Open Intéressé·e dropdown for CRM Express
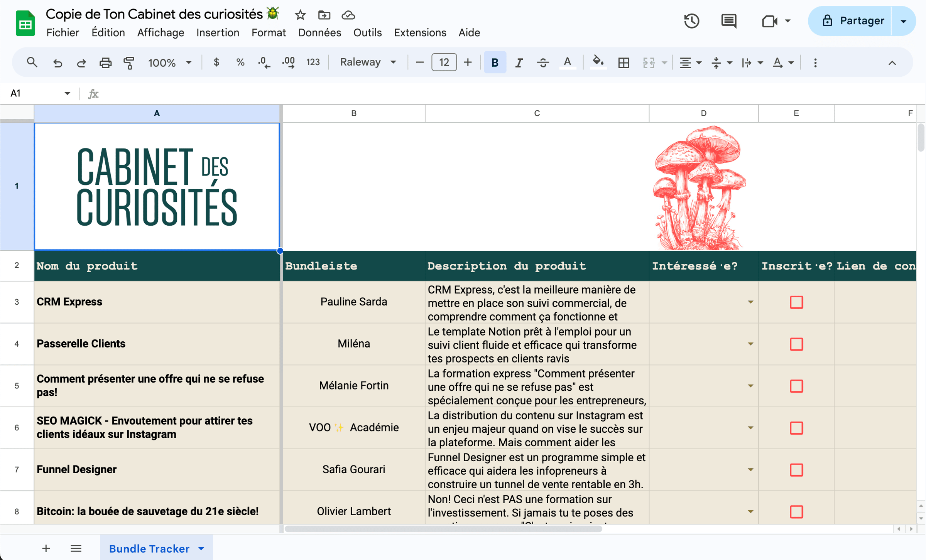926x560 pixels. (x=750, y=302)
